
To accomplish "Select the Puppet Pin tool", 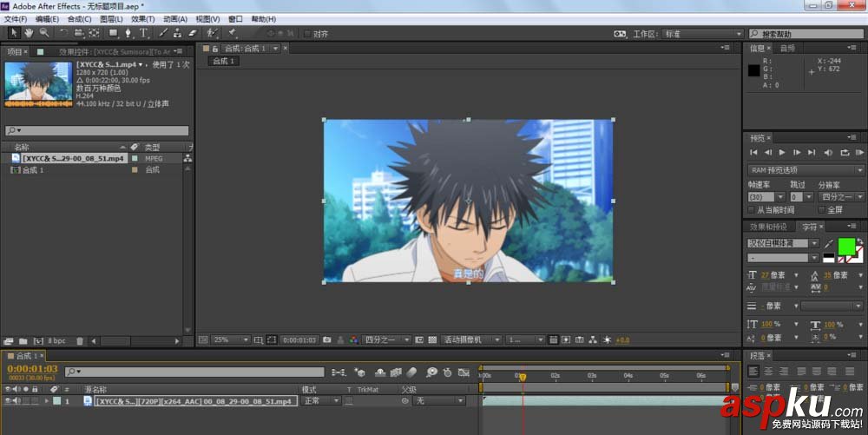I will tap(233, 33).
